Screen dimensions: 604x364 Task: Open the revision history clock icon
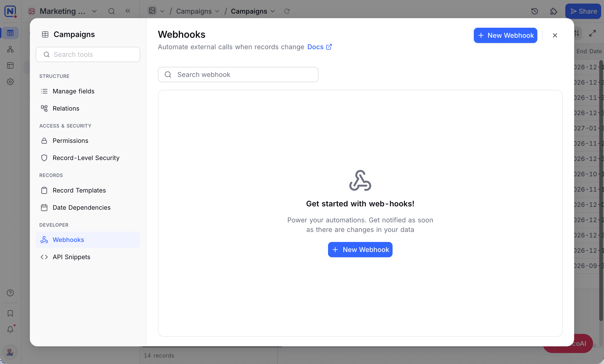coord(535,11)
